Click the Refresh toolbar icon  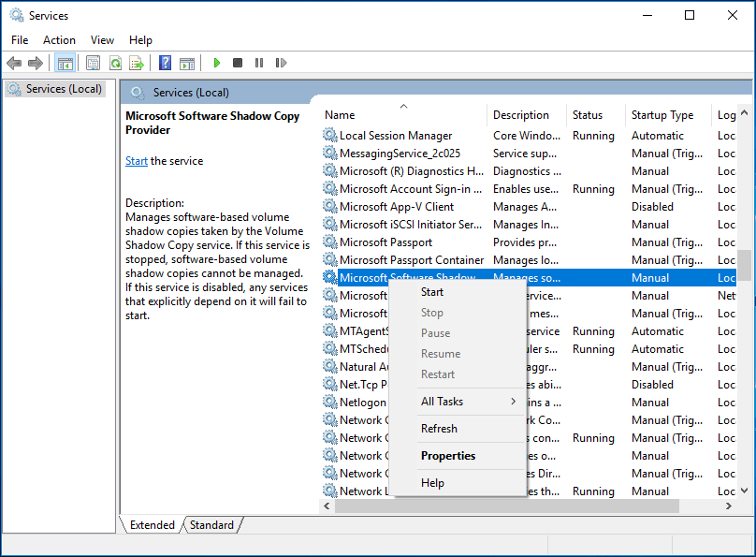point(115,63)
